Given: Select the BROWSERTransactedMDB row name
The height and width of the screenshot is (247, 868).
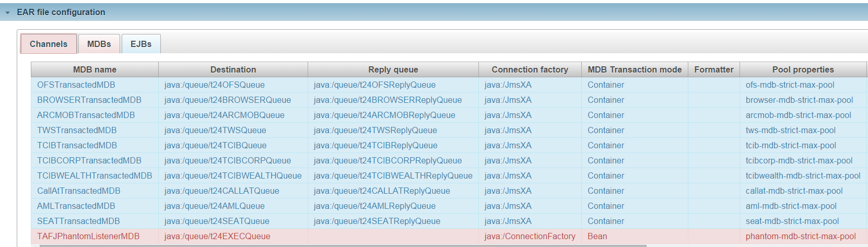Looking at the screenshot, I should [x=89, y=100].
